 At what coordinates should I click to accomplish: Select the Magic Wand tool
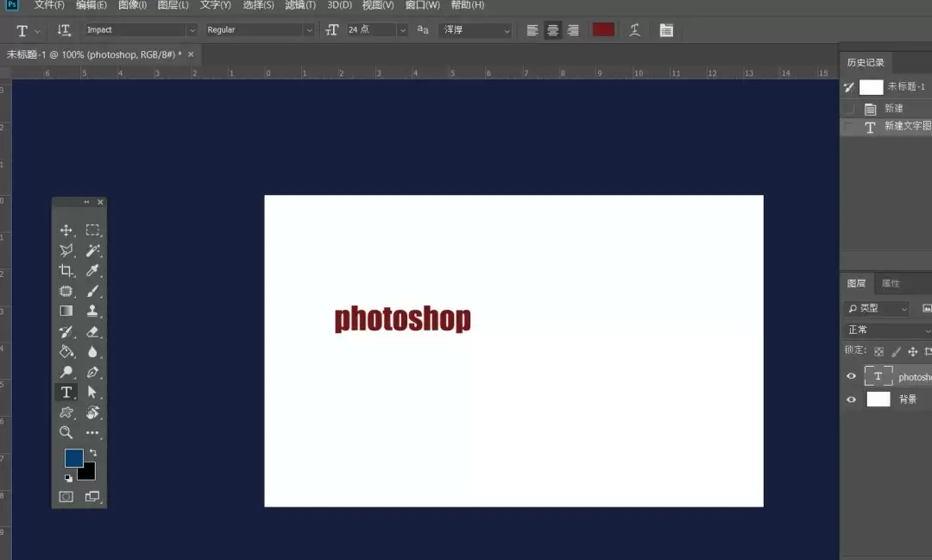coord(92,250)
